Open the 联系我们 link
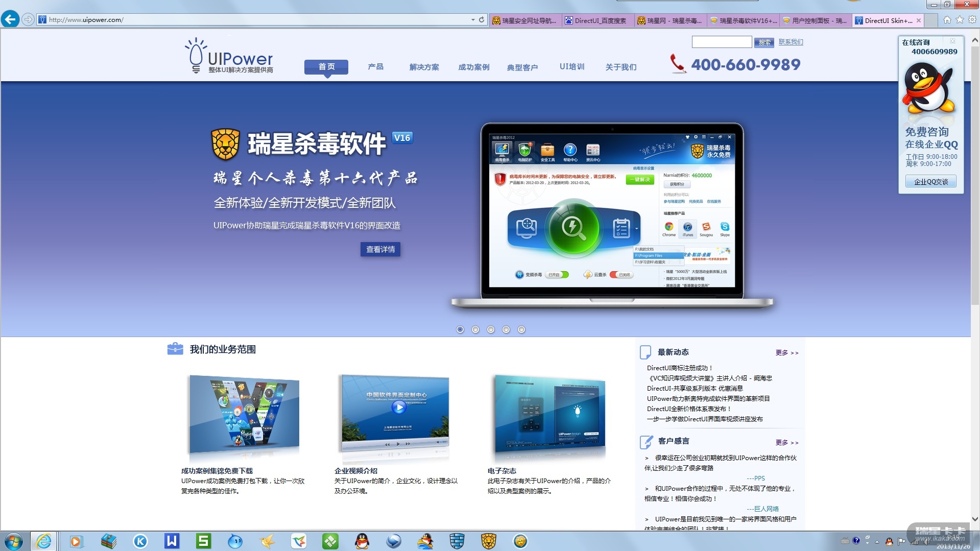The height and width of the screenshot is (551, 980). pyautogui.click(x=791, y=42)
